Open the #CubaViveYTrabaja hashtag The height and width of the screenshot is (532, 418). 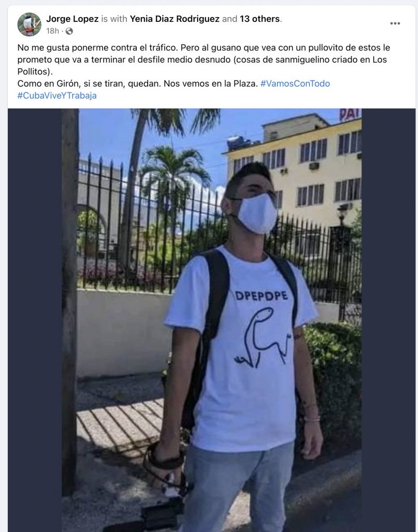57,96
